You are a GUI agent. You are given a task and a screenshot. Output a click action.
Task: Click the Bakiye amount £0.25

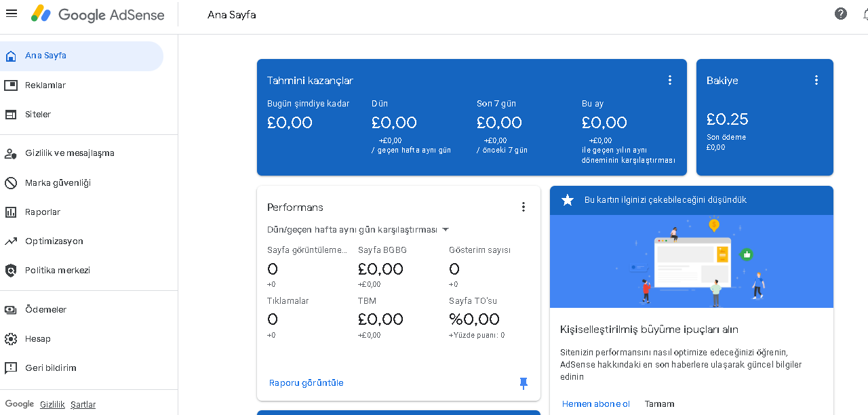click(x=727, y=119)
